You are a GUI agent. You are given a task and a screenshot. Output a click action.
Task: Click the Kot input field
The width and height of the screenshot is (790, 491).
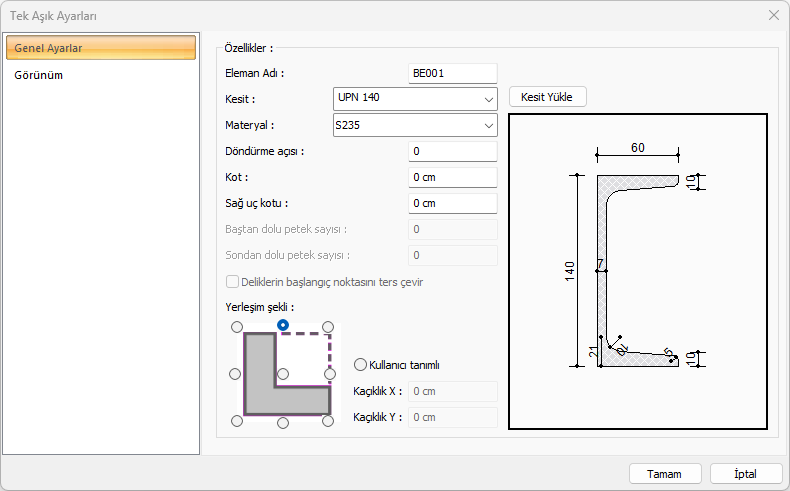(453, 178)
